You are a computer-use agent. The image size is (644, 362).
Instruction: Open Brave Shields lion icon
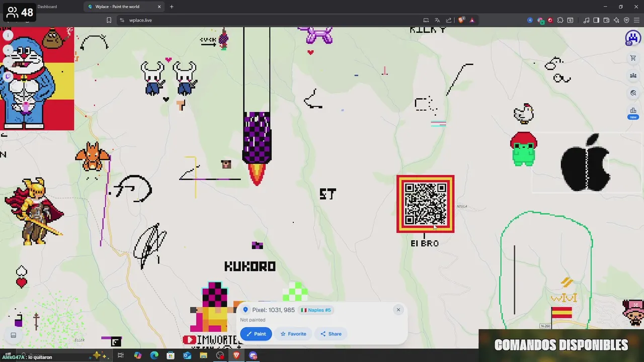coord(461,20)
